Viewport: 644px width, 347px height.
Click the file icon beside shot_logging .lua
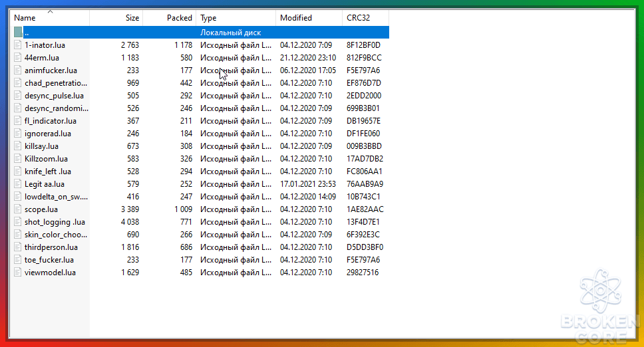pos(18,222)
